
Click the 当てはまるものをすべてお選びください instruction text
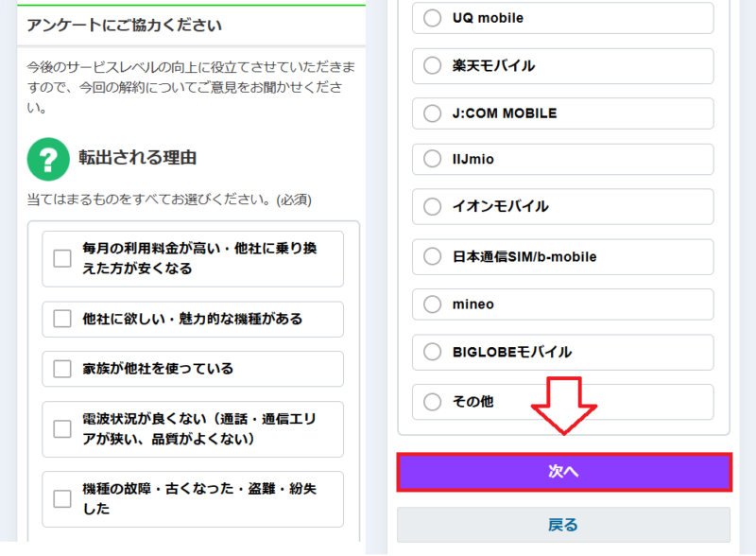pyautogui.click(x=169, y=200)
